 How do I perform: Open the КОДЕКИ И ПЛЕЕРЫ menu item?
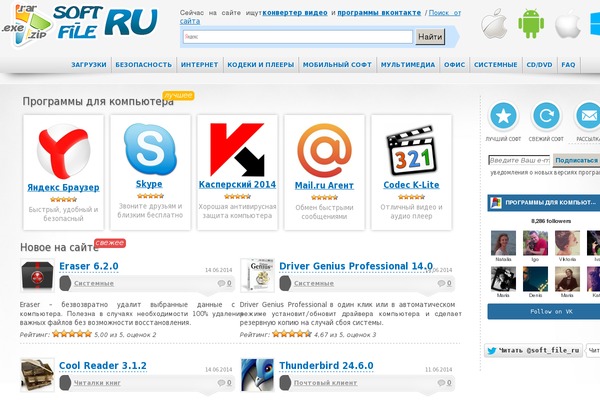tap(261, 65)
